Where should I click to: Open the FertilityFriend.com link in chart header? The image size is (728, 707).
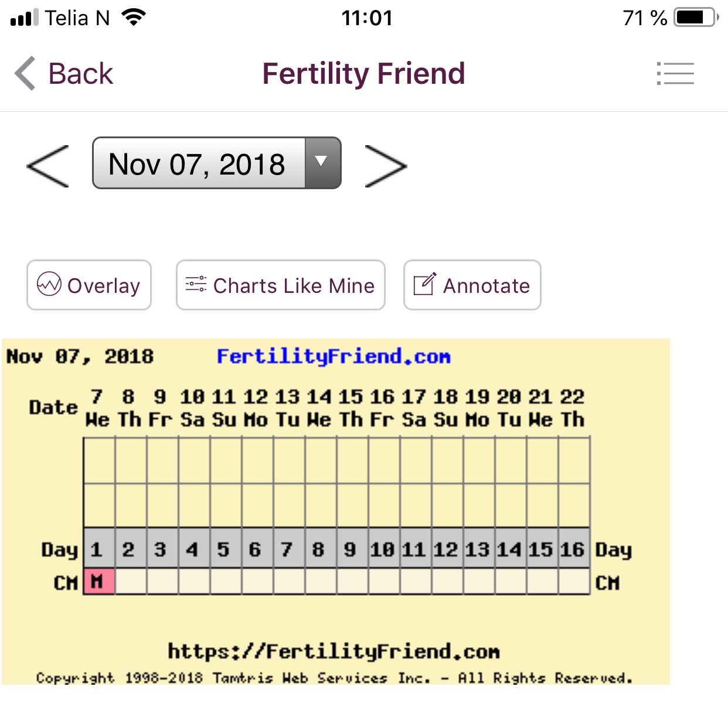click(334, 356)
